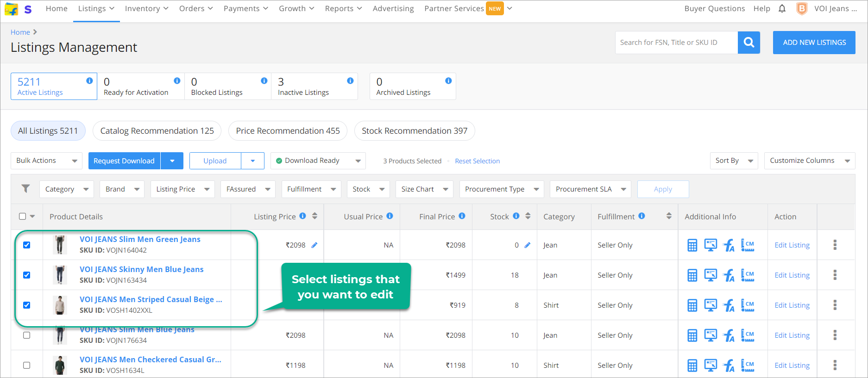The width and height of the screenshot is (868, 378).
Task: Show info for Inactive Listings
Action: pos(350,81)
